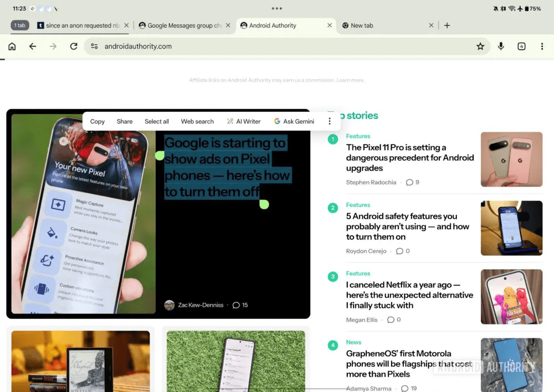Close the 'since an anon requested' tab
This screenshot has width=554, height=392.
[x=126, y=25]
